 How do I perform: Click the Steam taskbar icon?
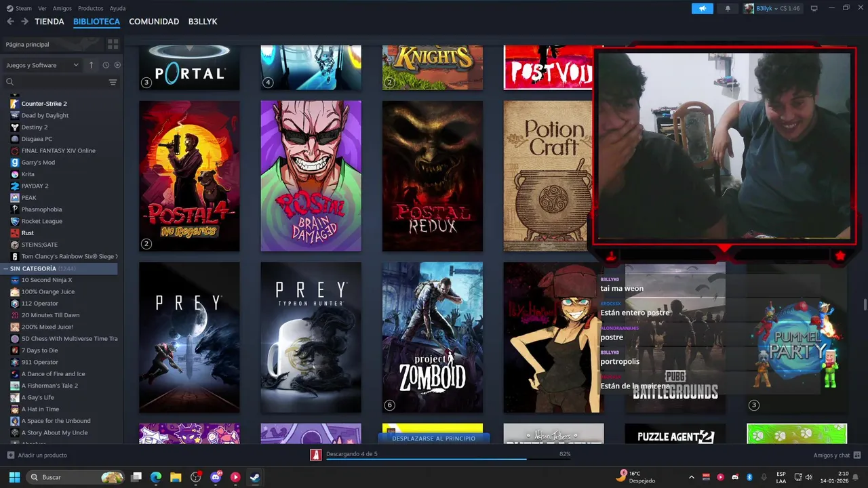point(255,477)
